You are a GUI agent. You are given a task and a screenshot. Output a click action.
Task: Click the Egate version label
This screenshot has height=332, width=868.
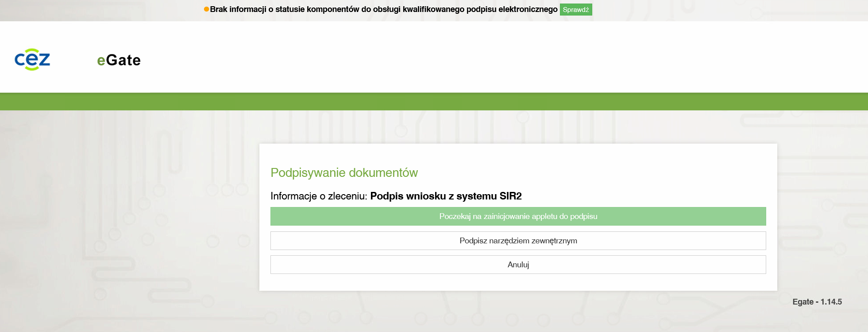point(803,302)
